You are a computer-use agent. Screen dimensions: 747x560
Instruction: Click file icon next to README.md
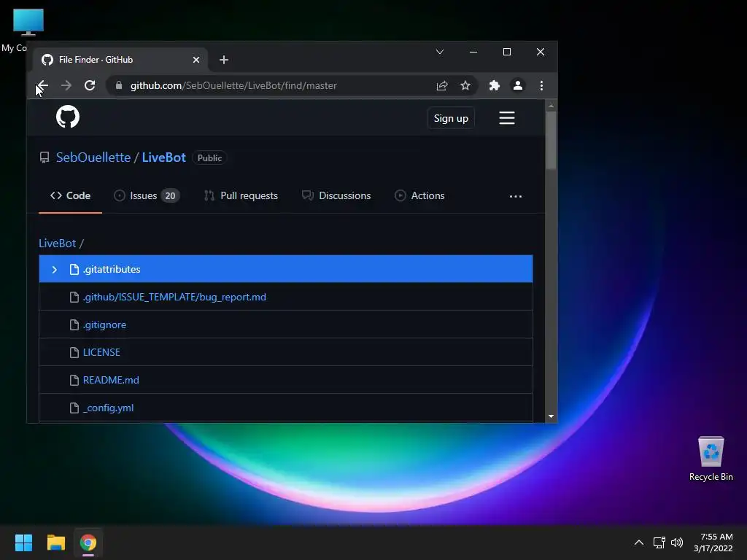click(x=74, y=380)
